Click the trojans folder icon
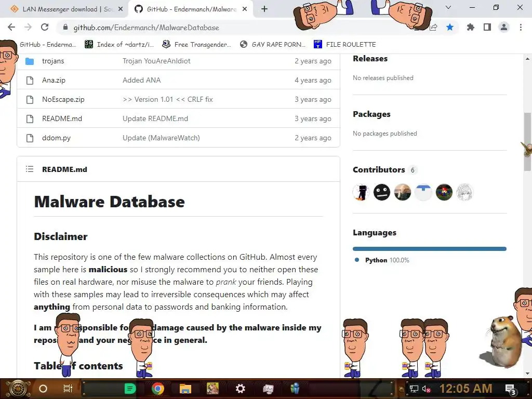532x399 pixels. (30, 61)
